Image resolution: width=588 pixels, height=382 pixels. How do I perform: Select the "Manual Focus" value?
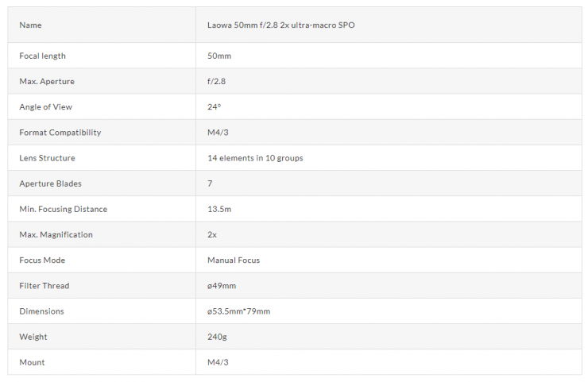point(233,260)
